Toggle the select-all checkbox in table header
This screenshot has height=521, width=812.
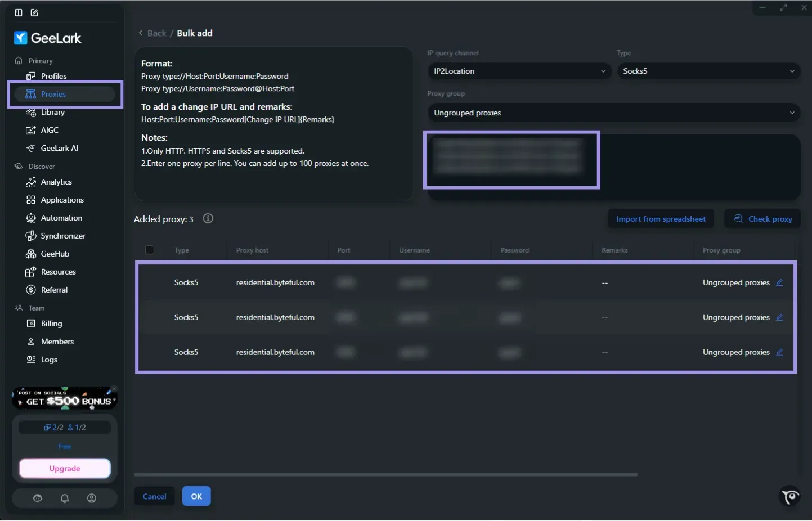150,250
